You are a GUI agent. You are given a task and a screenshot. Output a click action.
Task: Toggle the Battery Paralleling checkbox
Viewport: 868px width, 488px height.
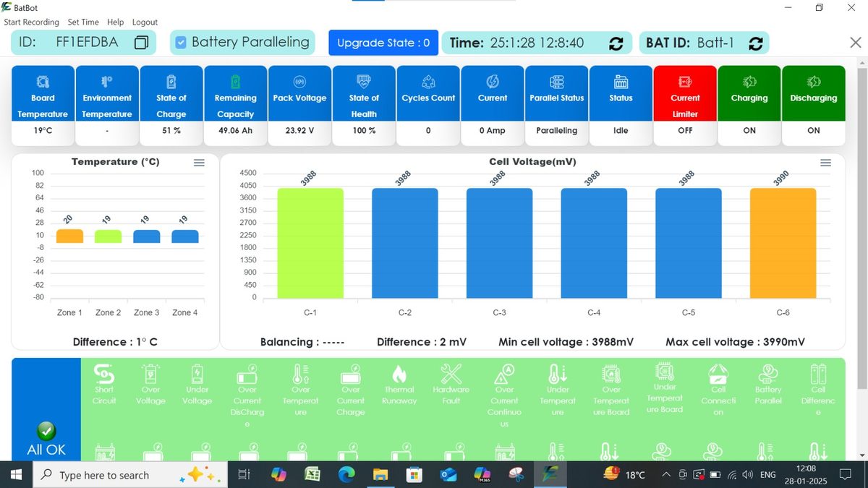click(x=181, y=42)
